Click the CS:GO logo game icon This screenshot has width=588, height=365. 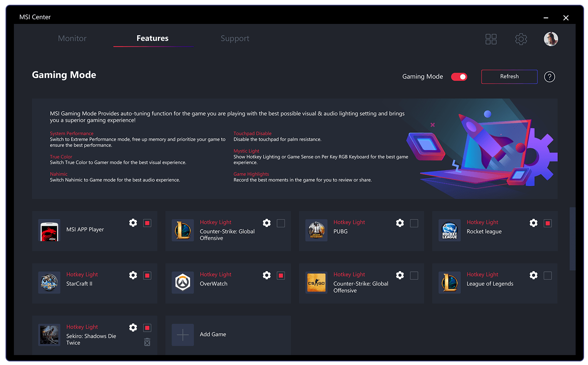click(x=316, y=282)
